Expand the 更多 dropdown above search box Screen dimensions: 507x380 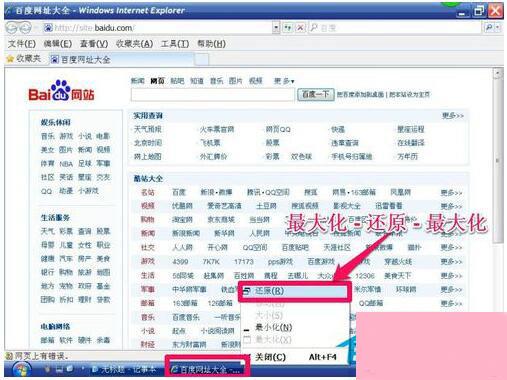(284, 81)
